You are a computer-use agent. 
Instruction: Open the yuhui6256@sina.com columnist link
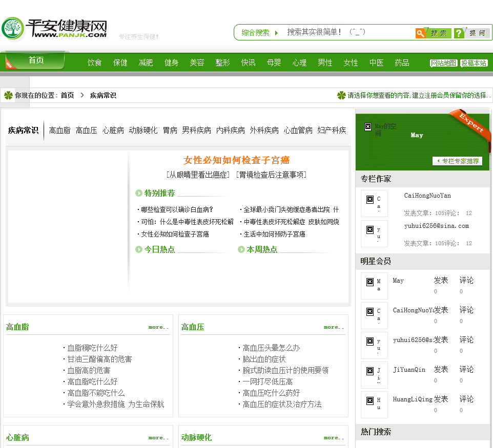[437, 226]
